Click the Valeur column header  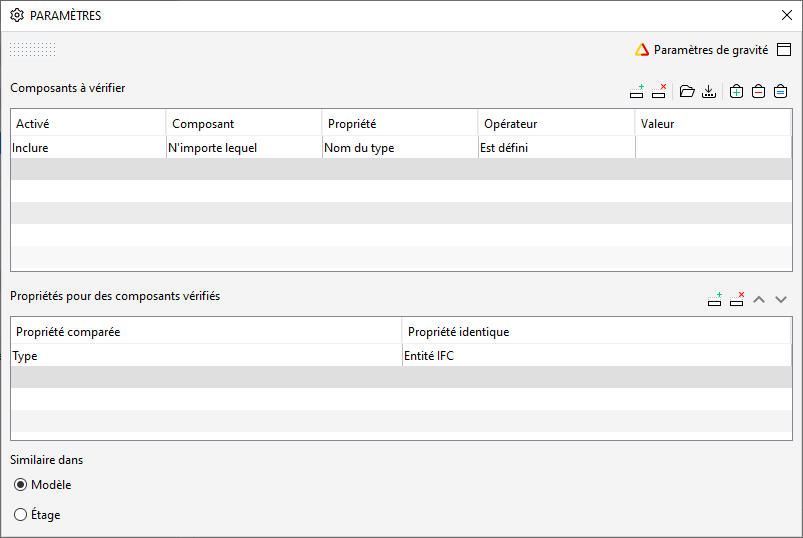[713, 123]
